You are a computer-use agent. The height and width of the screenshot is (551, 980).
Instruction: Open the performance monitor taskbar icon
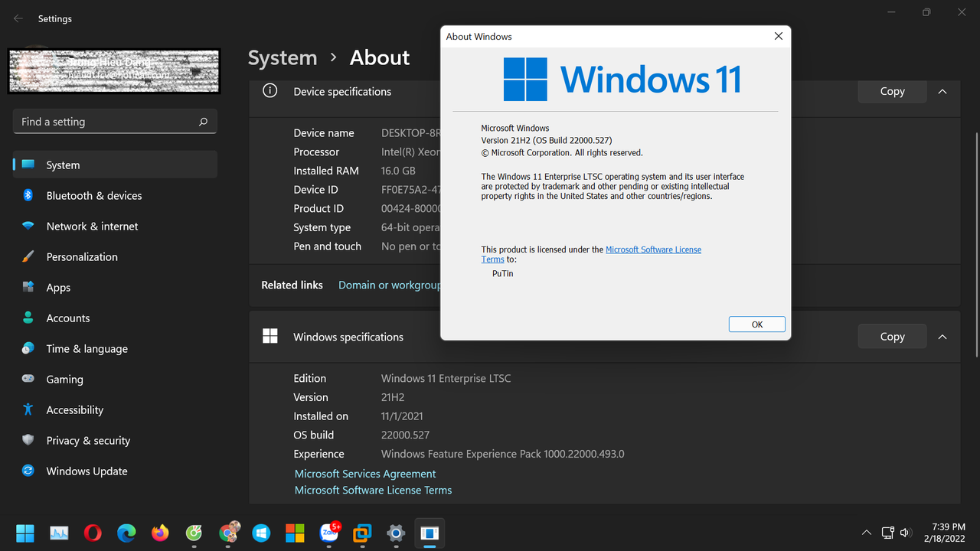59,533
